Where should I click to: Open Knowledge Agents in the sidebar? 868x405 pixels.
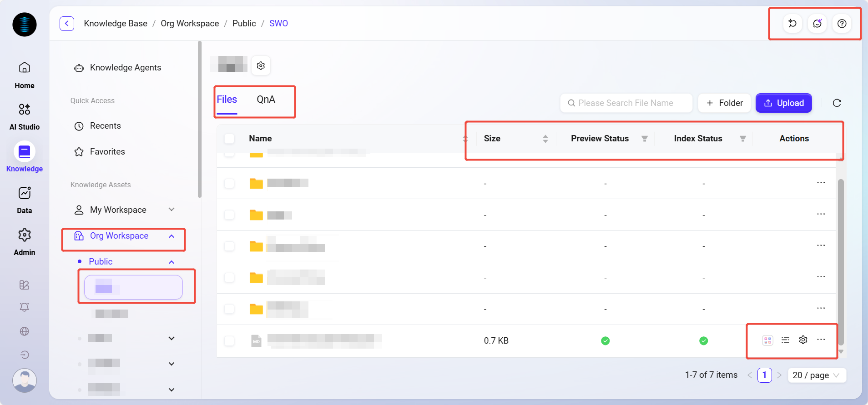(125, 68)
